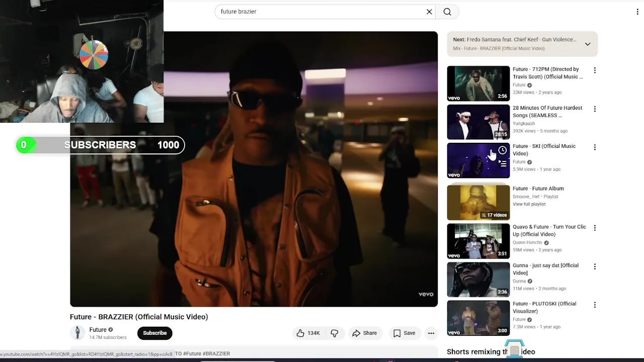Viewport: 644px width, 362px height.
Task: Share the BRAZZIER video
Action: [x=365, y=333]
